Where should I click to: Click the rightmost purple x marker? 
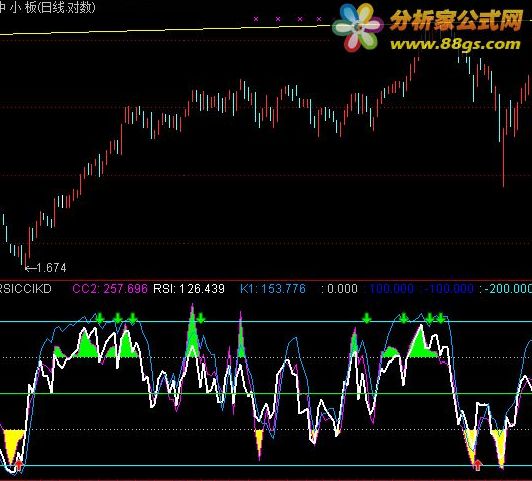pos(319,19)
